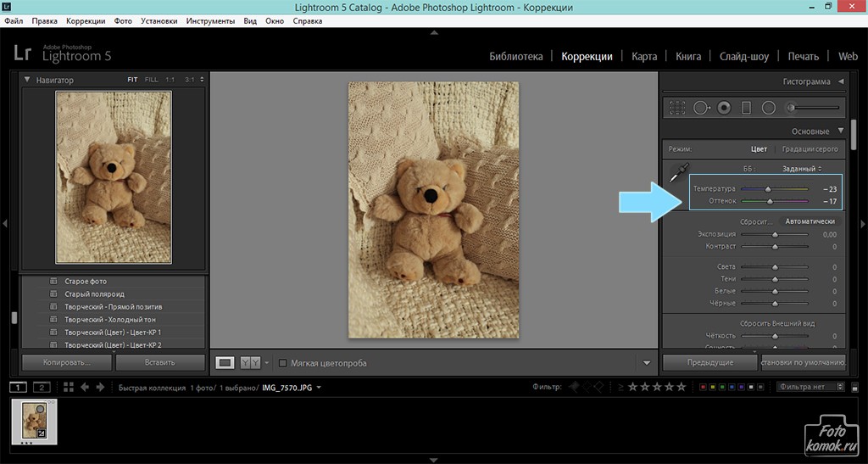Toggle green color label filter
This screenshot has width=868, height=464.
pyautogui.click(x=722, y=387)
